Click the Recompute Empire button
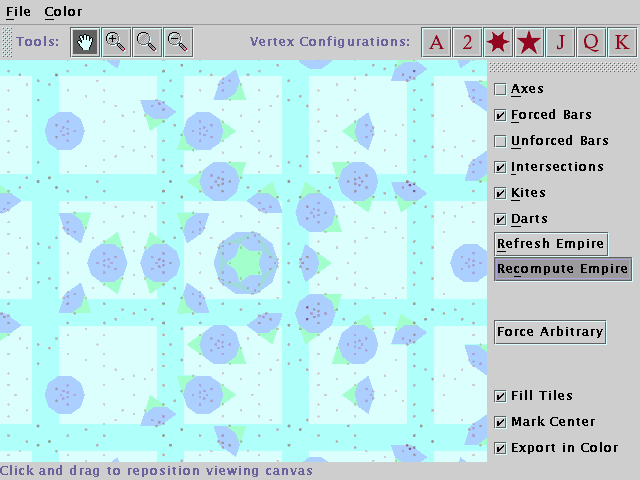Viewport: 640px width, 480px height. tap(563, 269)
